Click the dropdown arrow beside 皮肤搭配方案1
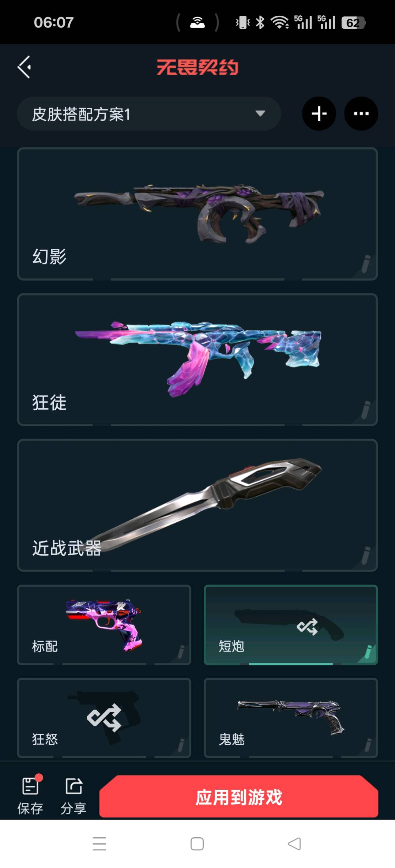Image resolution: width=395 pixels, height=868 pixels. pyautogui.click(x=260, y=113)
